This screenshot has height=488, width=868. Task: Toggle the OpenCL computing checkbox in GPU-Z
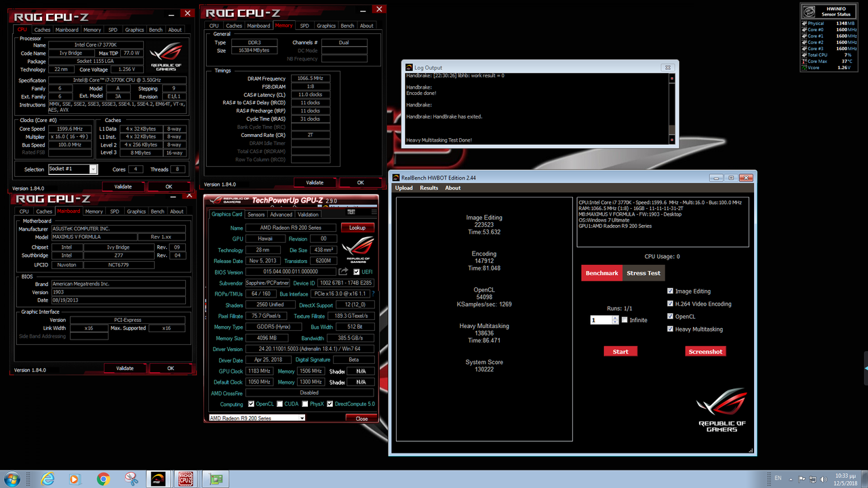tap(252, 404)
